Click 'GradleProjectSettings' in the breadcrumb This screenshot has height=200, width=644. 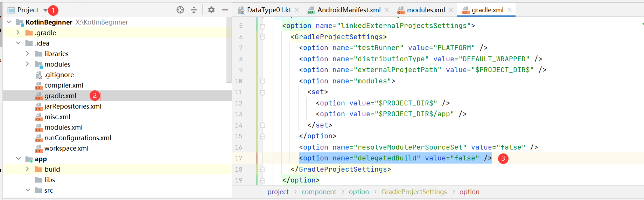click(414, 192)
